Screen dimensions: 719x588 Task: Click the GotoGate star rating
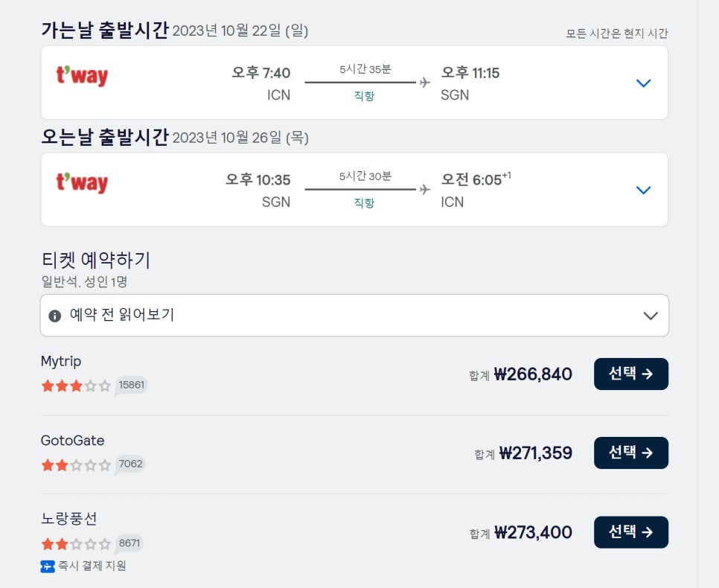coord(76,465)
